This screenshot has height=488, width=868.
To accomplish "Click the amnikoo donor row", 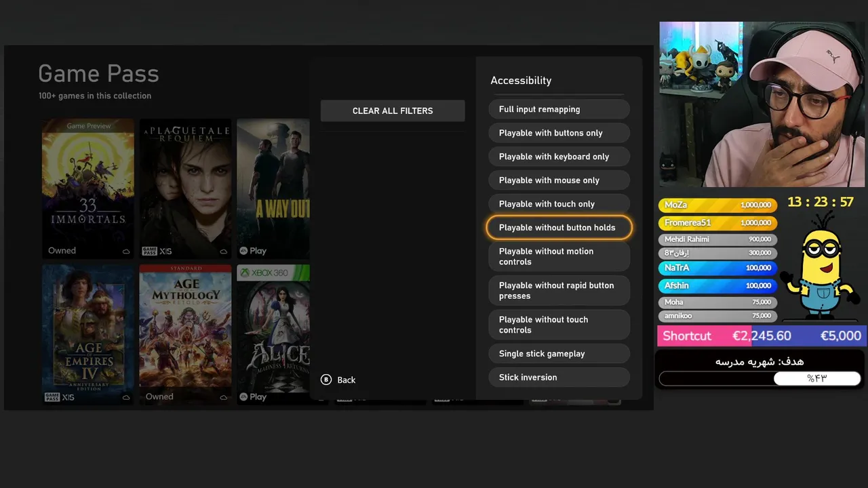I will (717, 316).
